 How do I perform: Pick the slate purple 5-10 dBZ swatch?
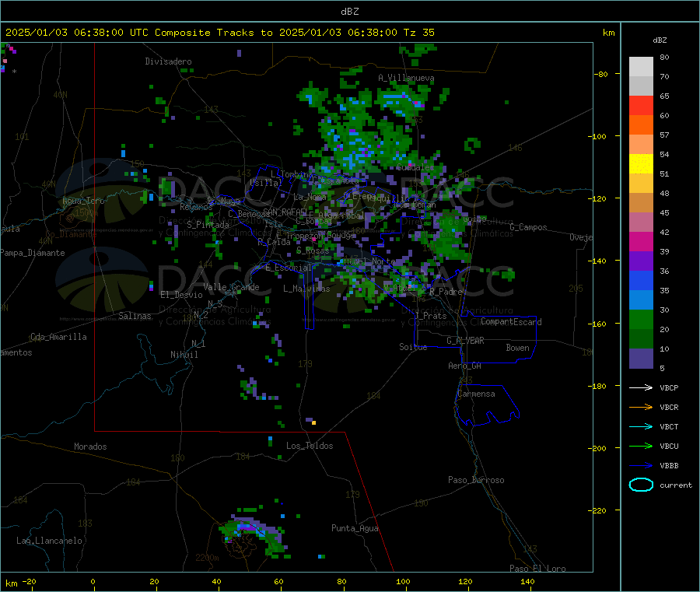641,359
